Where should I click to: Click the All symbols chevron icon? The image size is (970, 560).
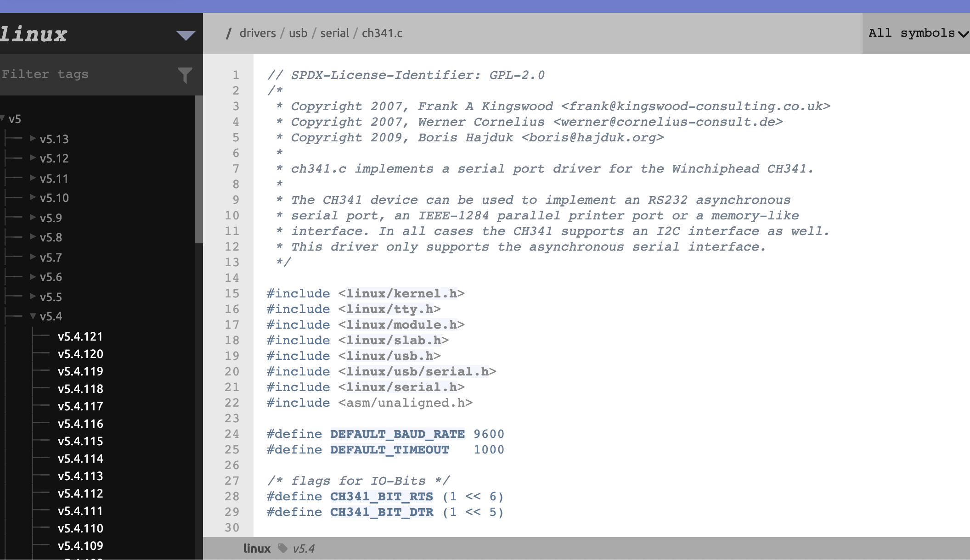click(x=961, y=34)
